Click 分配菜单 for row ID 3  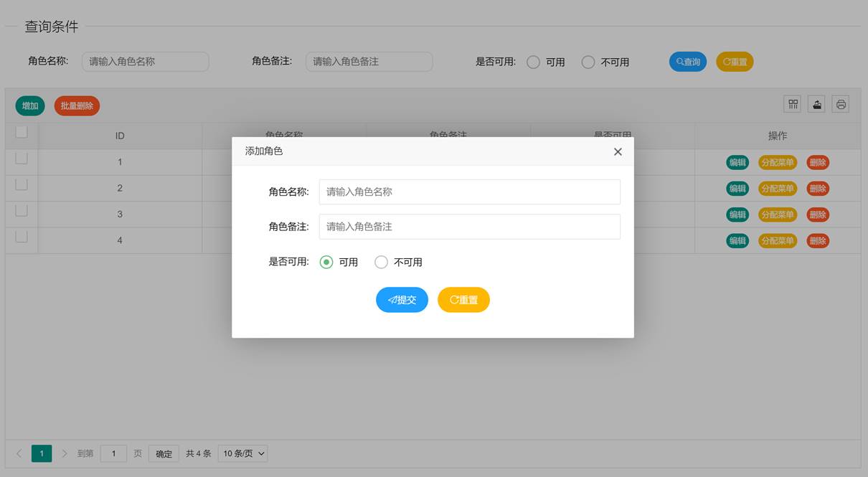coord(778,214)
